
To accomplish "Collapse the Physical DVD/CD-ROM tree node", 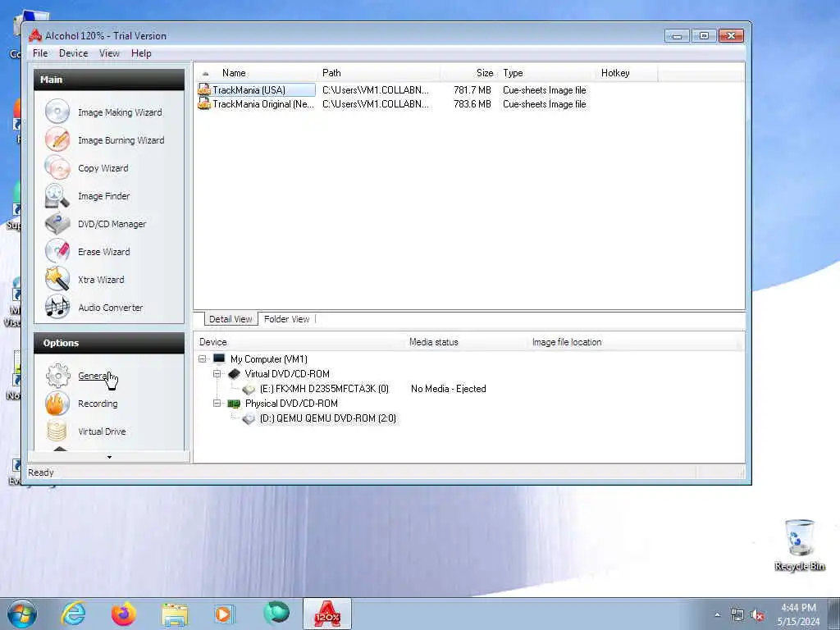I will tap(217, 404).
